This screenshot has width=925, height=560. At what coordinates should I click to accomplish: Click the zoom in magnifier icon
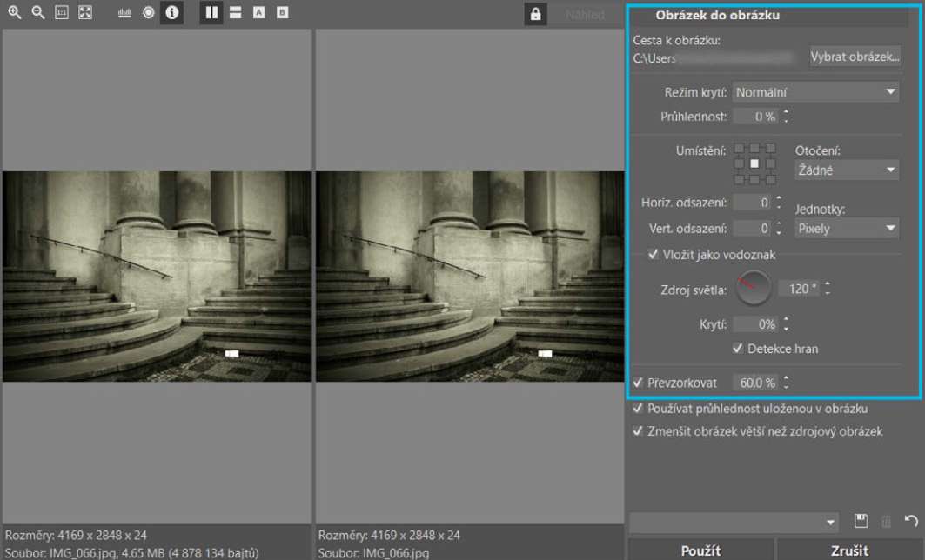pos(15,13)
